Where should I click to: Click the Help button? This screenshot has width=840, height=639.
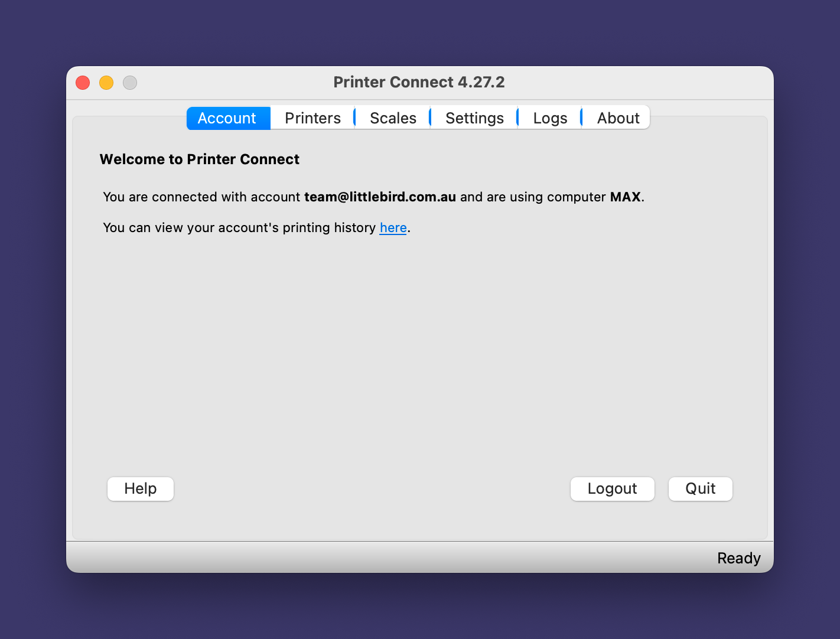pyautogui.click(x=141, y=488)
